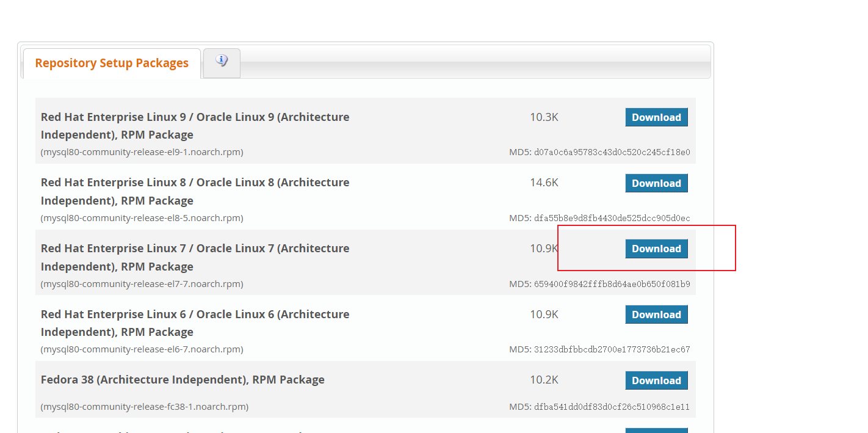Screen dimensions: 868x433
Task: Select the 10.2K file size
Action: pos(544,380)
